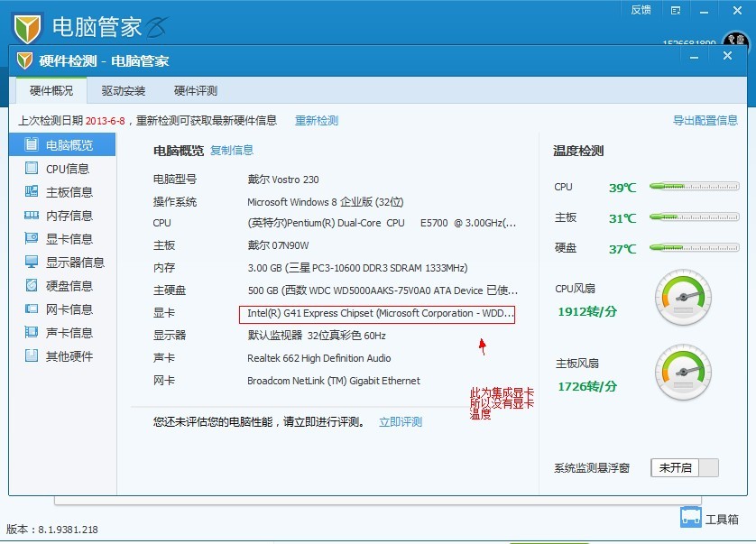This screenshot has height=544, width=756.
Task: Open the 硬盘信息 hard disk icon
Action: 32,285
